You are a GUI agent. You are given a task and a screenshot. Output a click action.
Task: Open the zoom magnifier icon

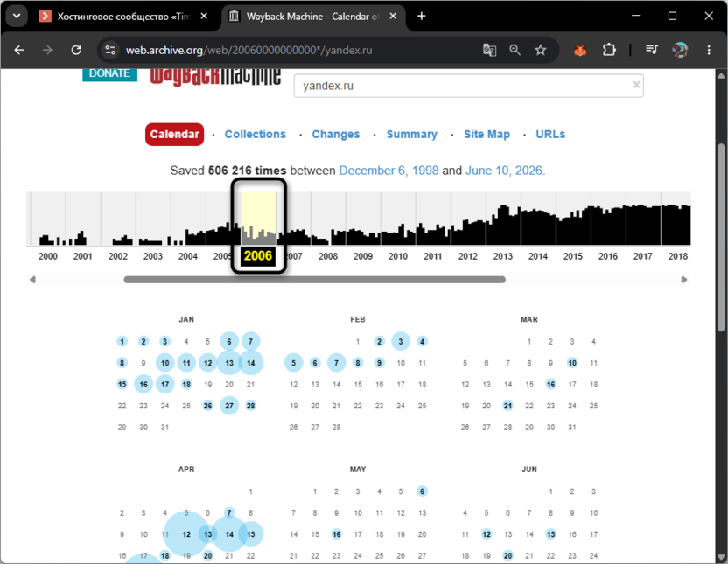[514, 50]
